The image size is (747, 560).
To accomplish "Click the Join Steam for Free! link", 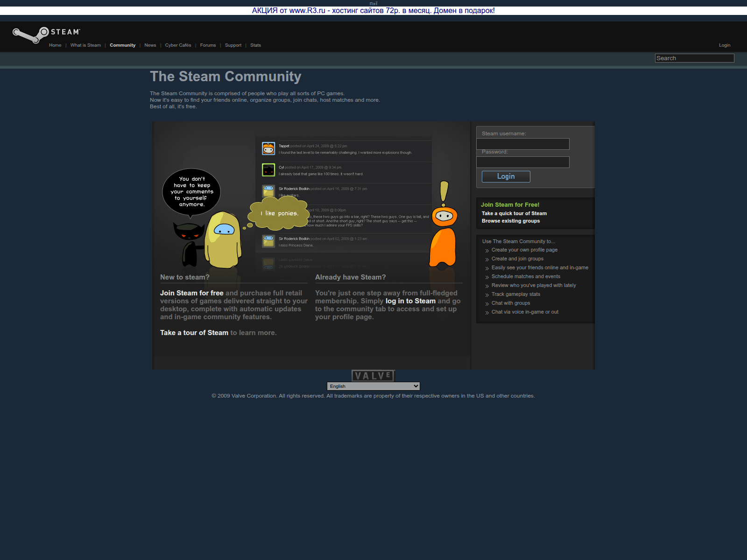I will (x=510, y=205).
